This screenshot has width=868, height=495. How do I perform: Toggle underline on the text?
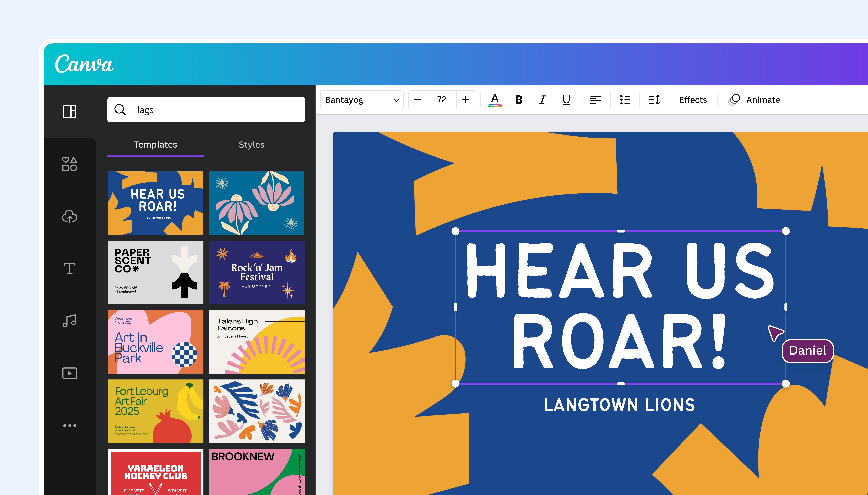tap(566, 100)
